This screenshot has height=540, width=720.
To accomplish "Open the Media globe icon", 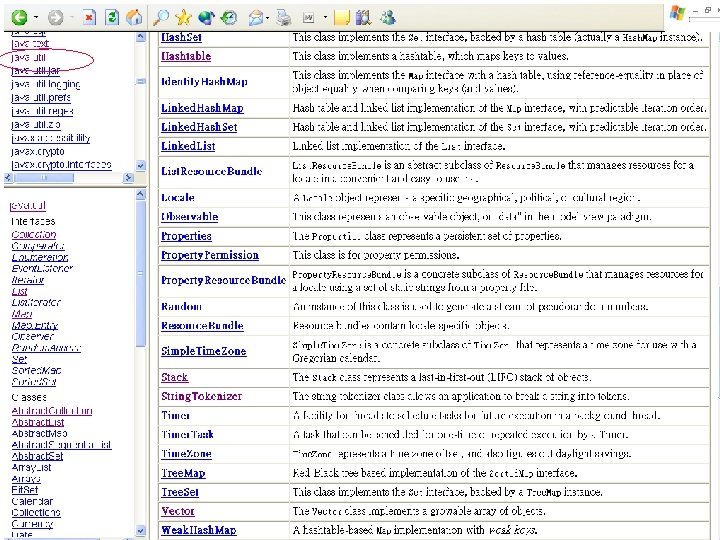I will [x=206, y=17].
